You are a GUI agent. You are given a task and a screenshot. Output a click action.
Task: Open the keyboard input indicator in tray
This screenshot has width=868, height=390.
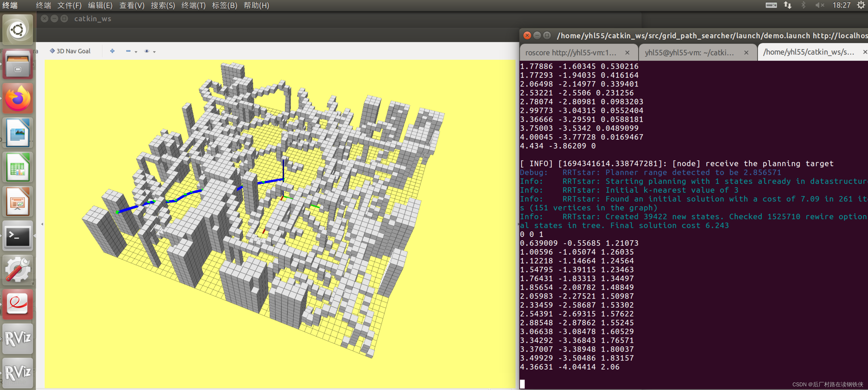(771, 5)
